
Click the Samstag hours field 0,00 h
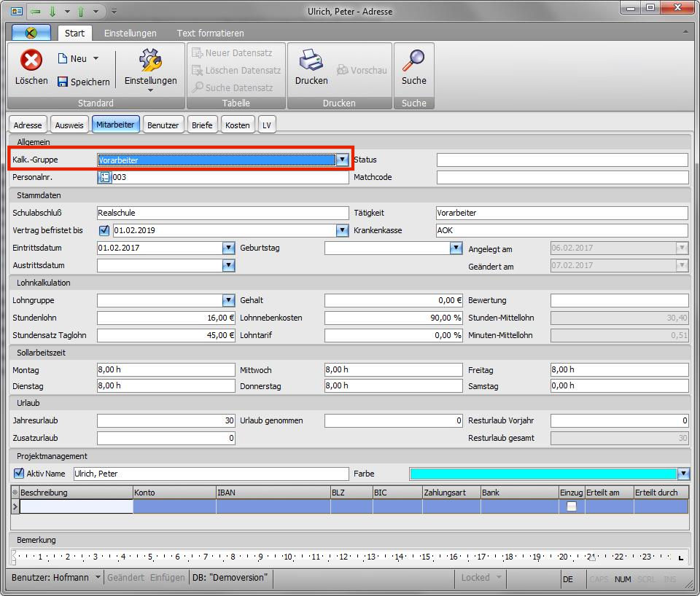620,385
